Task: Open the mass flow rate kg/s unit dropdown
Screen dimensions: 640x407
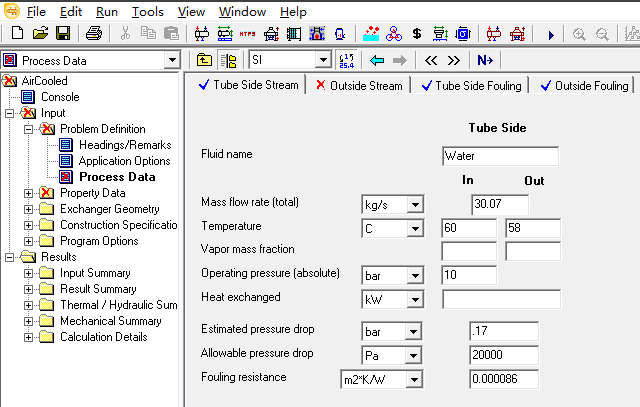Action: point(415,204)
